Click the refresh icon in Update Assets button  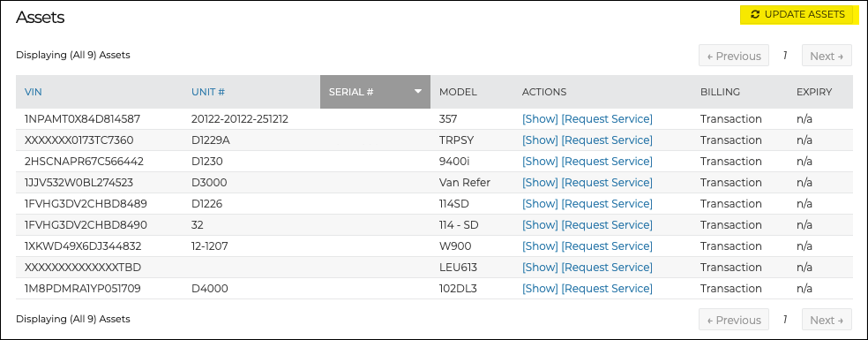(754, 15)
